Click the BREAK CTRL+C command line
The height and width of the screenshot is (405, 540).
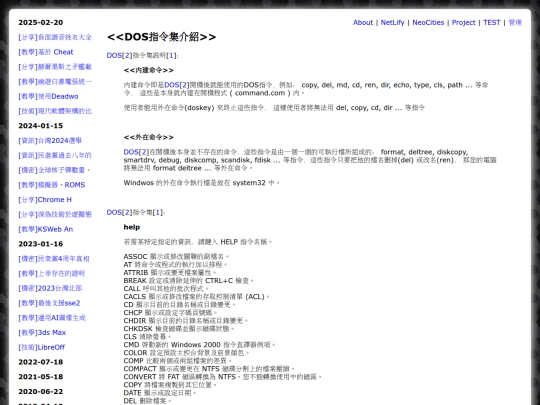188,281
